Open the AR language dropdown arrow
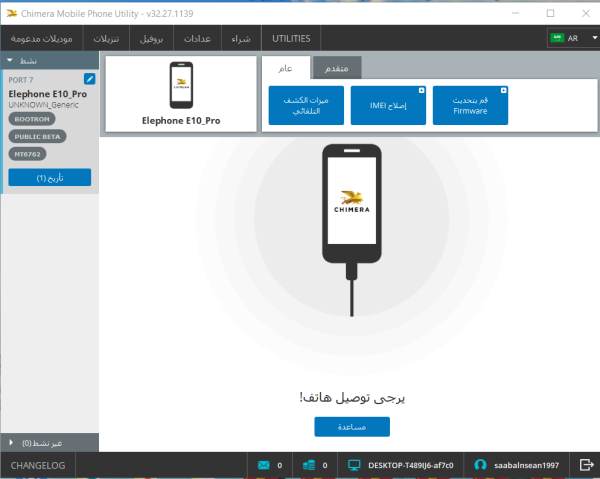Image resolution: width=600 pixels, height=479 pixels. (x=595, y=38)
